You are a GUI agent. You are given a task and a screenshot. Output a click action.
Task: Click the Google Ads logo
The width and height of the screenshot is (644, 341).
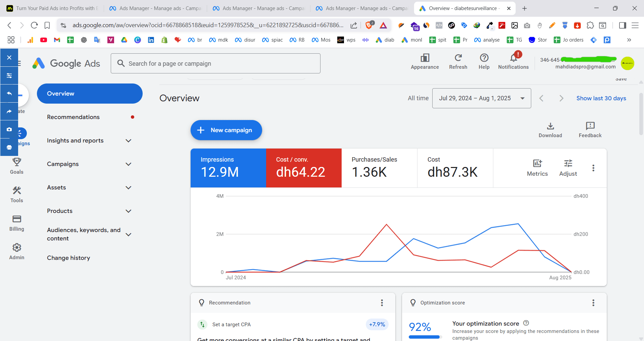tap(66, 63)
